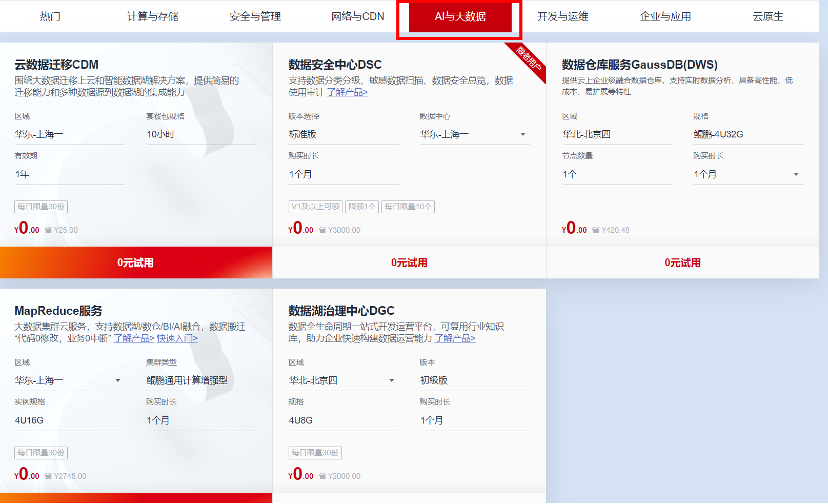This screenshot has height=504, width=828.
Task: Switch to the 网络与CDN tab
Action: [357, 16]
